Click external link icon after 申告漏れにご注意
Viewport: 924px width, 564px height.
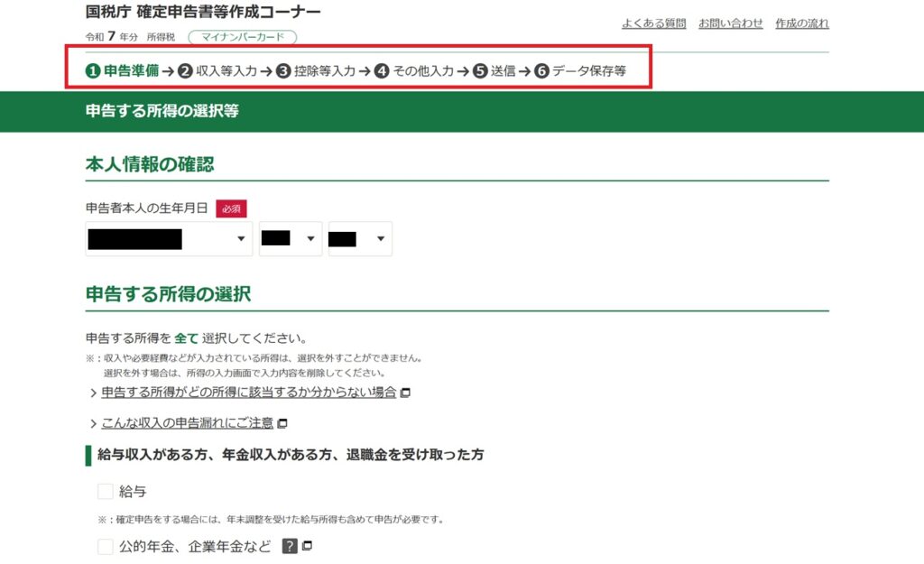pos(282,423)
